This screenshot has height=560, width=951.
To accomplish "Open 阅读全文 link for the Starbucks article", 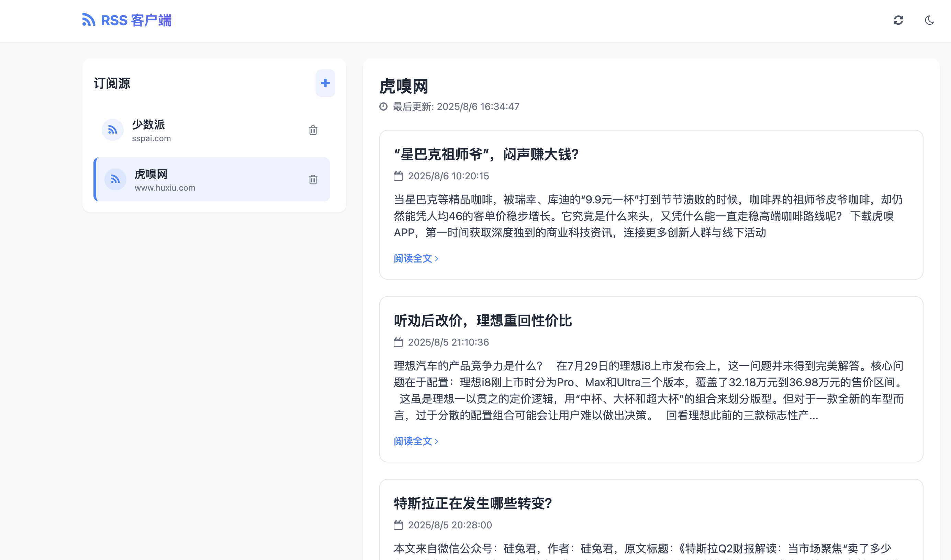I will [x=416, y=258].
